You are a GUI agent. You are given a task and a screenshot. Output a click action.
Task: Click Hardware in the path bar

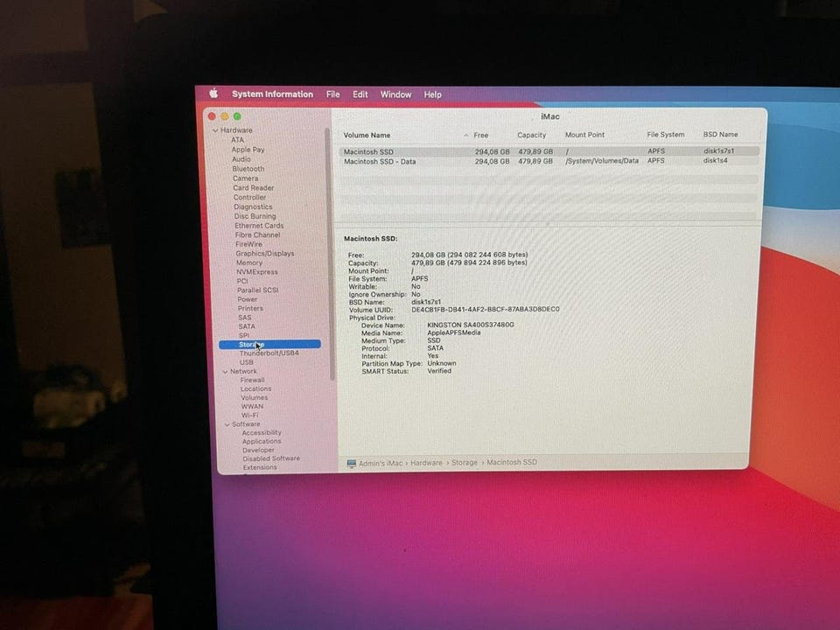click(x=426, y=463)
